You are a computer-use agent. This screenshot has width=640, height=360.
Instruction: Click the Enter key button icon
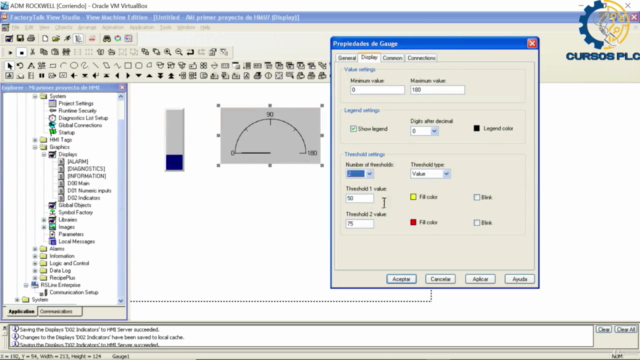tap(96, 76)
